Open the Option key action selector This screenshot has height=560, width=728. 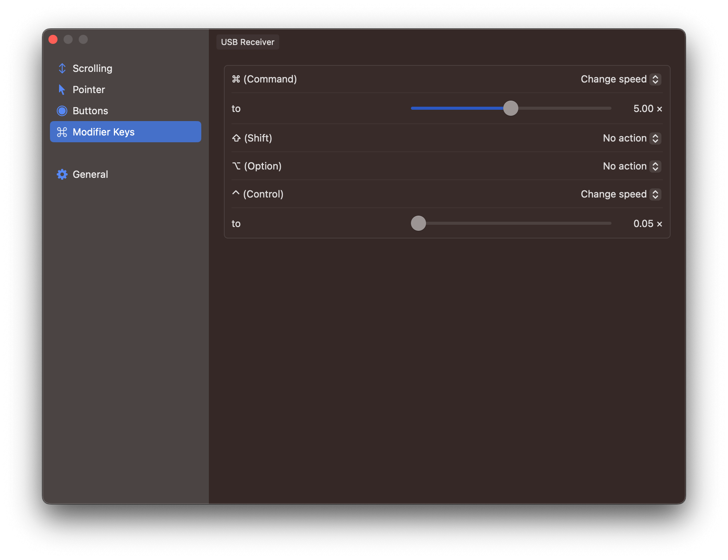631,166
